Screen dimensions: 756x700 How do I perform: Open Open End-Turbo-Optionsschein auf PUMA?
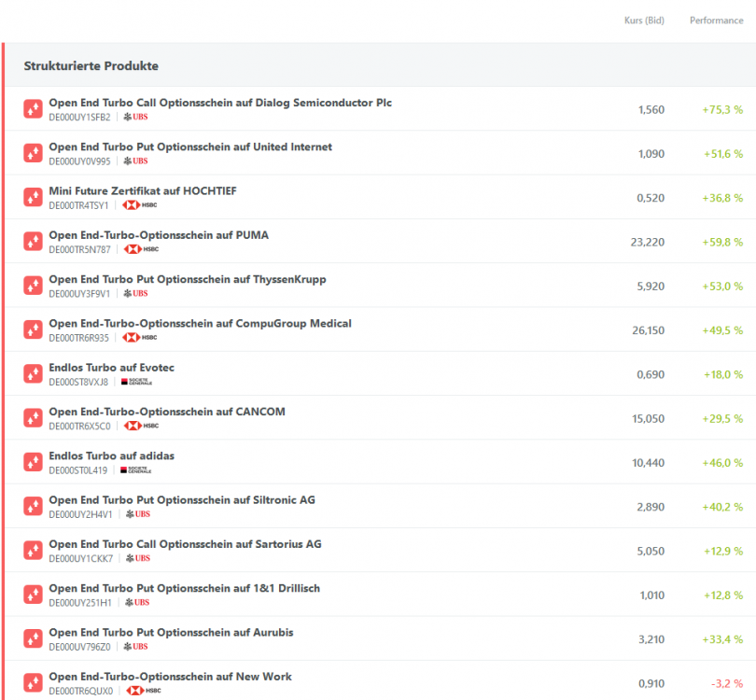(x=159, y=235)
